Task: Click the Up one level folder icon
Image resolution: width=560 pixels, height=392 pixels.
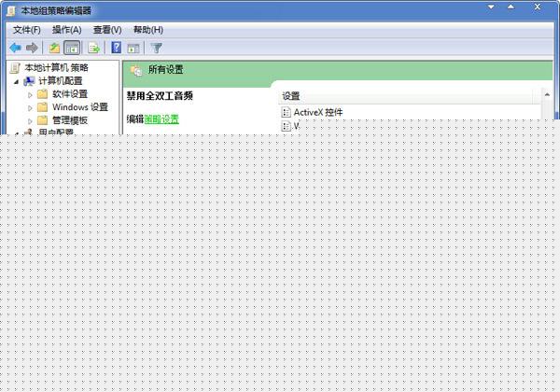Action: [x=54, y=48]
